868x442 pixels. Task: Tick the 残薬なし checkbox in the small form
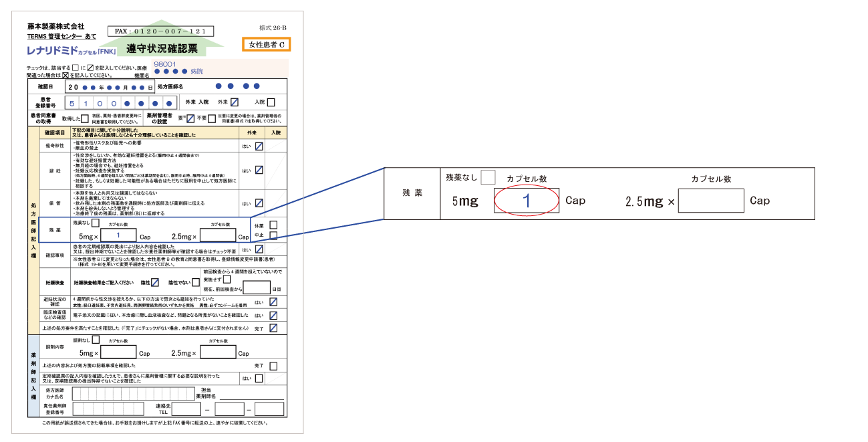pos(96,223)
